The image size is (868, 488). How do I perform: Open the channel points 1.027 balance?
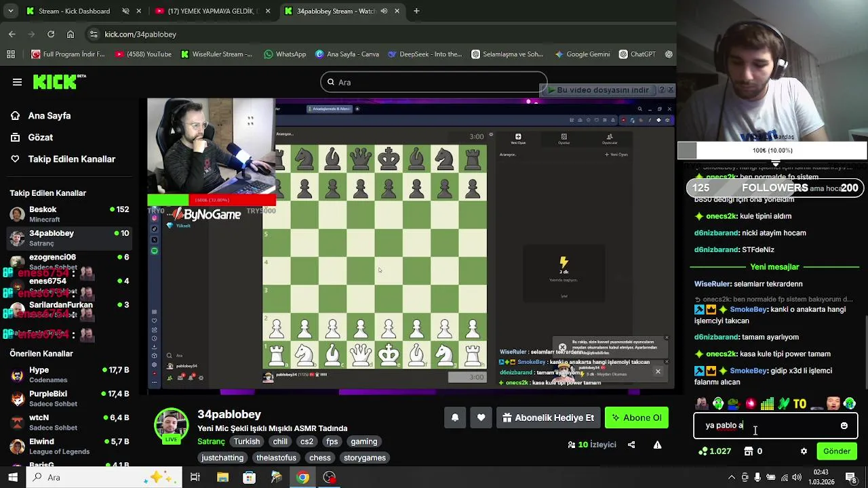pos(715,451)
